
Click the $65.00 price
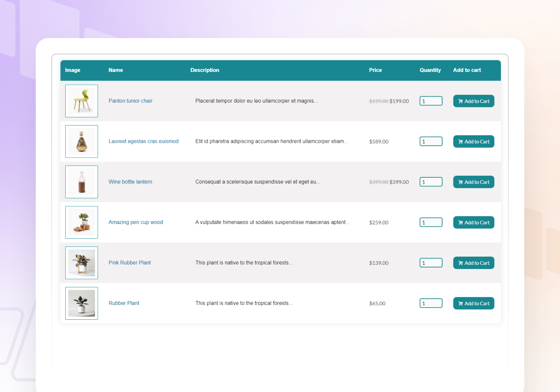coord(377,303)
